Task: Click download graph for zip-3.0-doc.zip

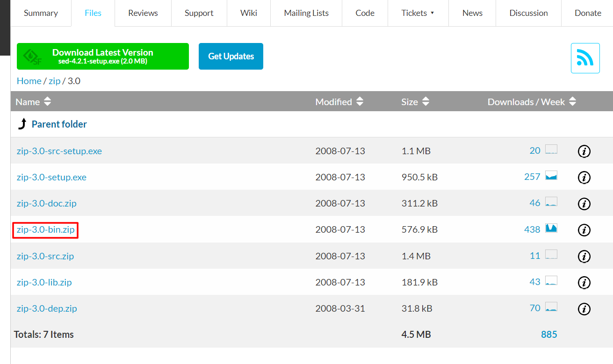Action: pos(551,202)
